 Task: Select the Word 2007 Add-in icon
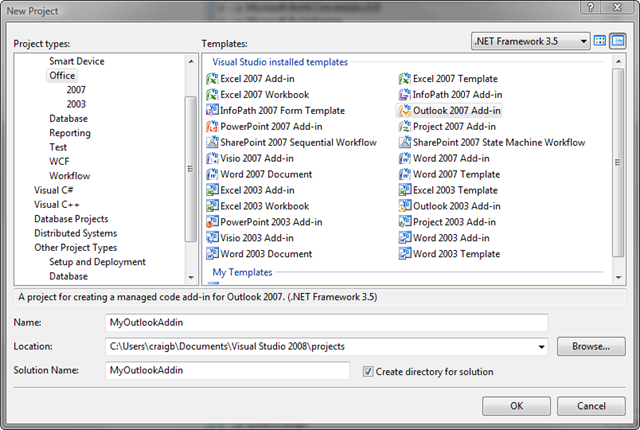click(405, 158)
